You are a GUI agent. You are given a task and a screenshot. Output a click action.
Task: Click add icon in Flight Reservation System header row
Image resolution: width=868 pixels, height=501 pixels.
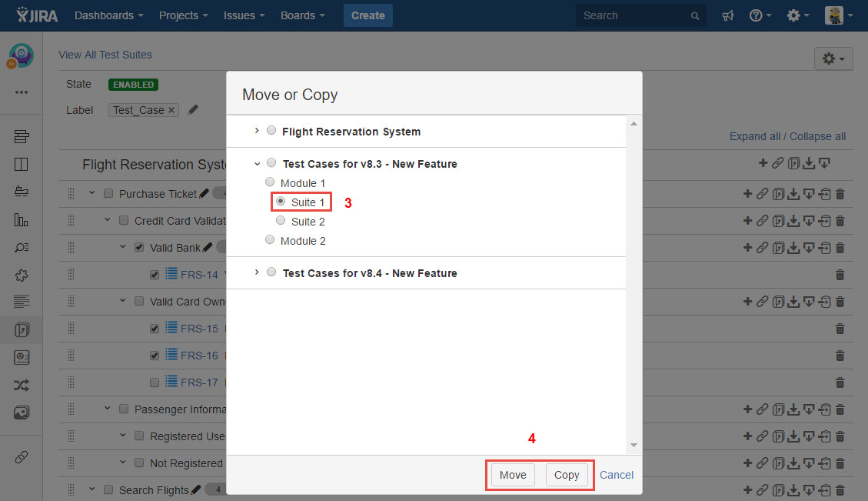tap(763, 162)
